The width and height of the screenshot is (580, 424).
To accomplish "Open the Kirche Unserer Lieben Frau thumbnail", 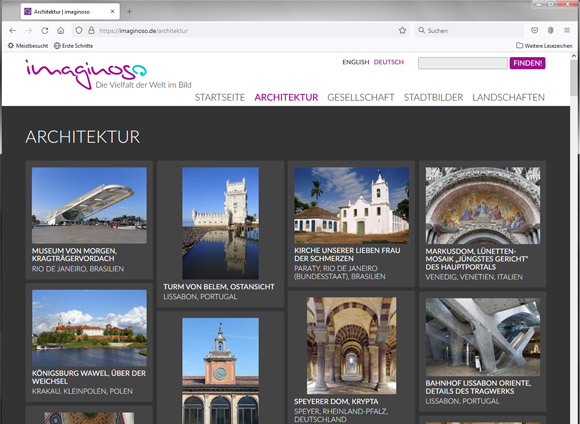I will 351,205.
